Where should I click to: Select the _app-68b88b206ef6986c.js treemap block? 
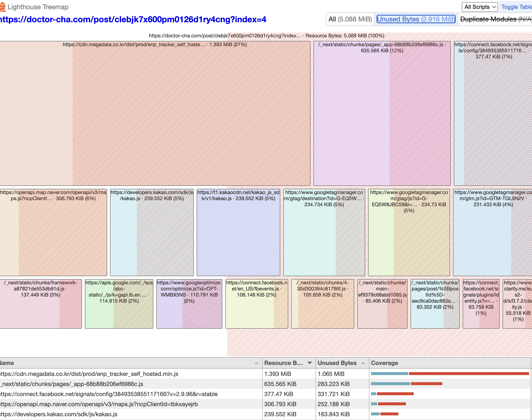(382, 113)
